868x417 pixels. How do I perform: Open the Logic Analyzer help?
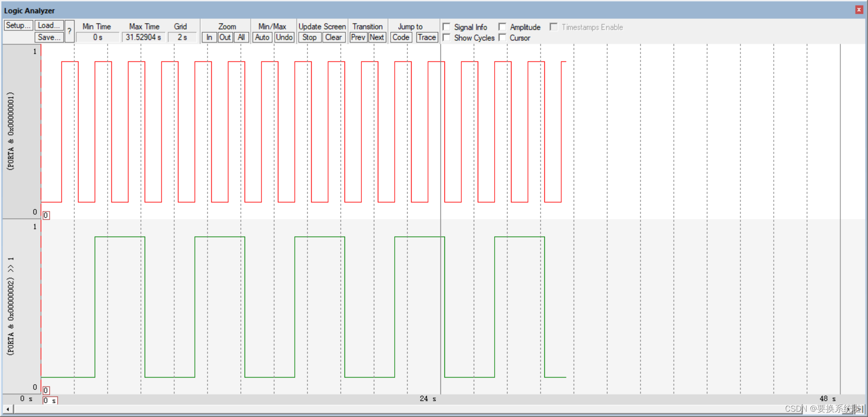click(x=69, y=31)
